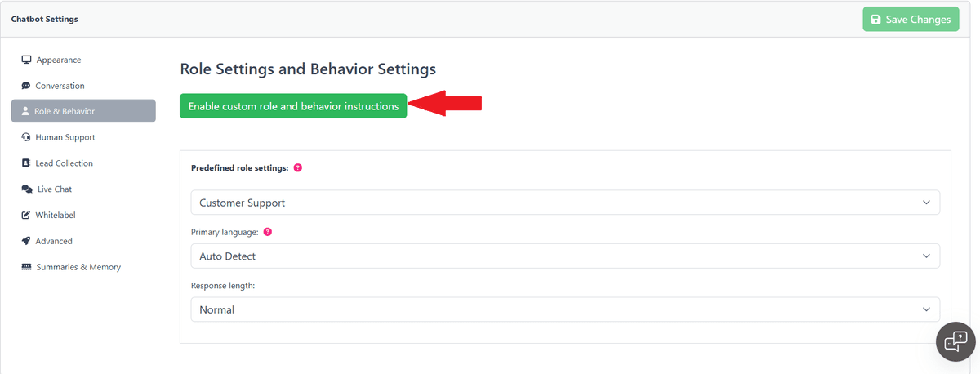Click the Conversation speech bubble icon

coord(26,86)
